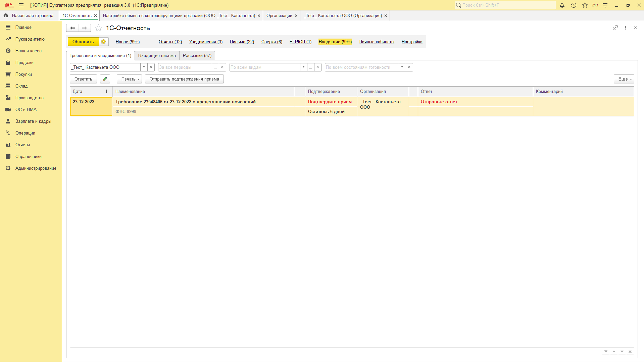
Task: Open Склад section in sidebar
Action: click(21, 86)
